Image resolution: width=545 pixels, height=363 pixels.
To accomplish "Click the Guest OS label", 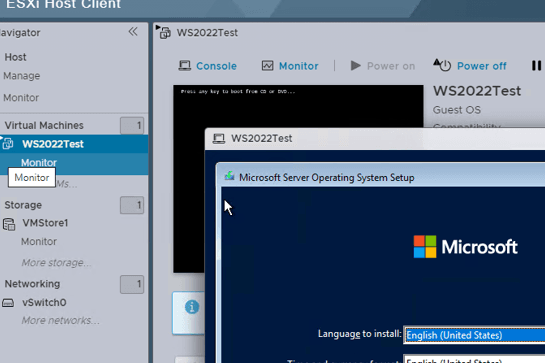I will pos(457,110).
